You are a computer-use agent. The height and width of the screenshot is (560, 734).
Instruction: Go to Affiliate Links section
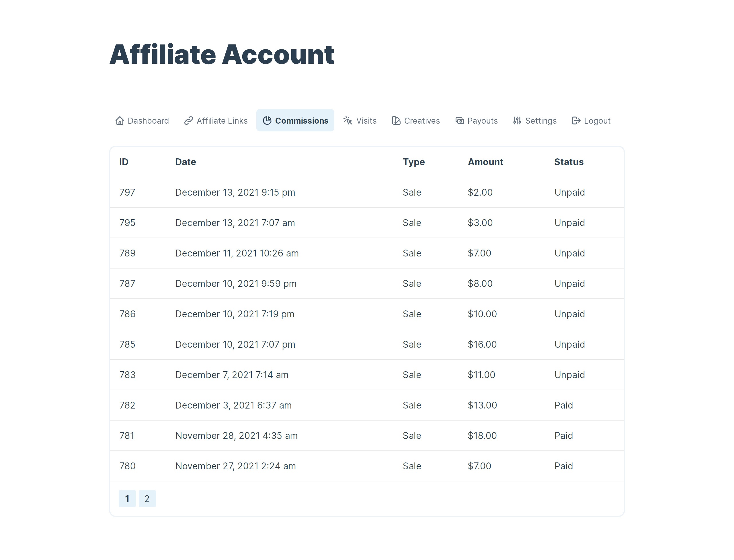coord(222,121)
